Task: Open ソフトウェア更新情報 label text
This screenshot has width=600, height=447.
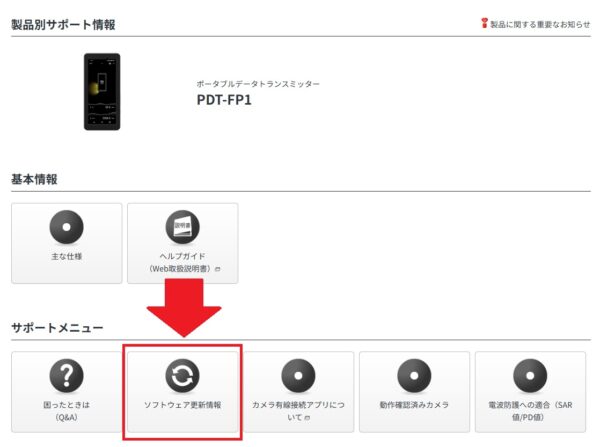Action: [183, 405]
